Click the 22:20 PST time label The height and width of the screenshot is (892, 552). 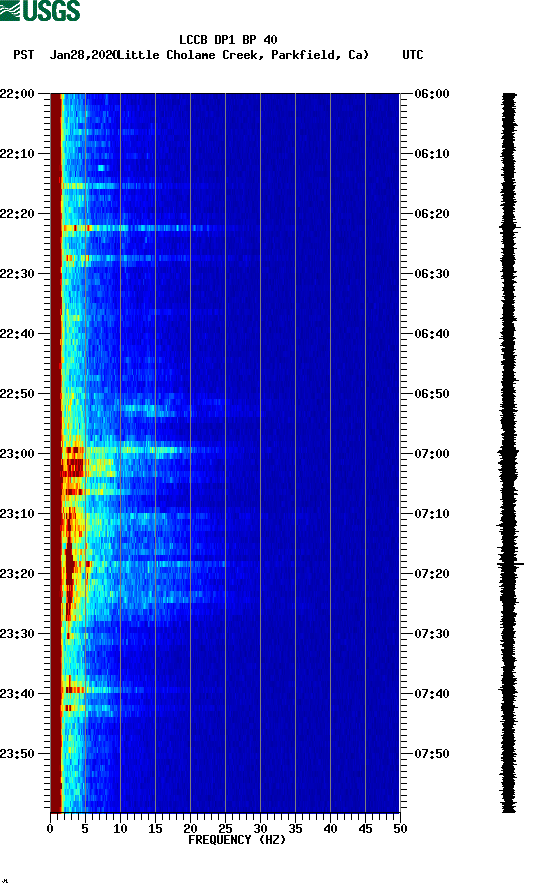point(17,214)
